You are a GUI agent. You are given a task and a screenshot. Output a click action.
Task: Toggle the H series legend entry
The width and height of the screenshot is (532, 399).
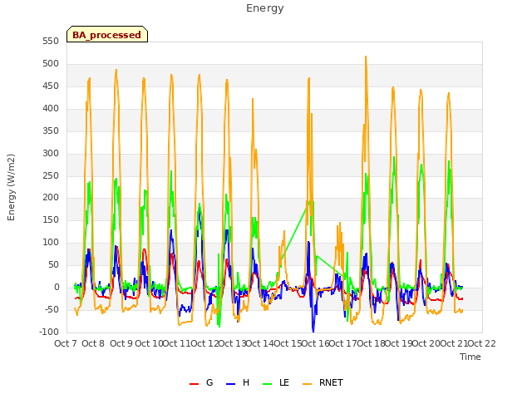coord(238,382)
